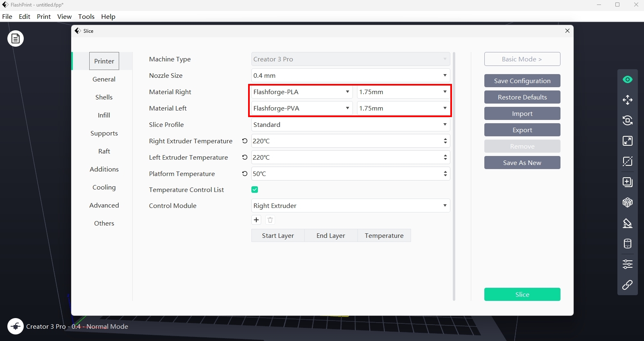Open Material Right 1.75mm diameter dropdown
The image size is (644, 341).
pos(403,92)
